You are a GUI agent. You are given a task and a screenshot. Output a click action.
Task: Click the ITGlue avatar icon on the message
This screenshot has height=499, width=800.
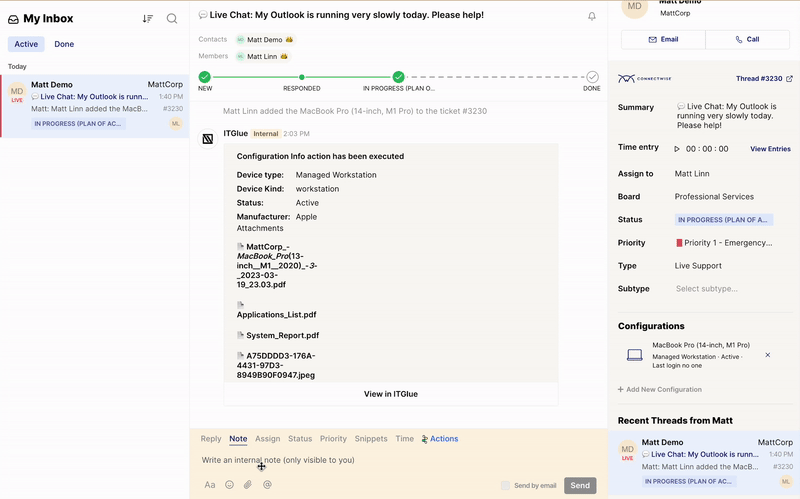pos(208,139)
